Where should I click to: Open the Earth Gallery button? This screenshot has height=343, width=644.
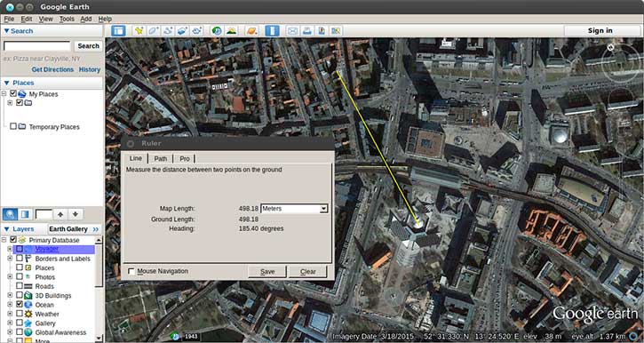(x=74, y=229)
